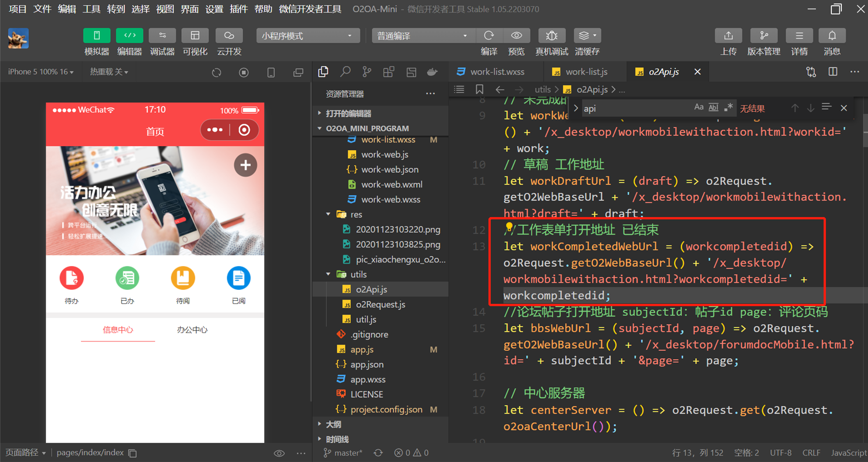Switch to the work-list.js tab
This screenshot has width=868, height=462.
coord(586,72)
